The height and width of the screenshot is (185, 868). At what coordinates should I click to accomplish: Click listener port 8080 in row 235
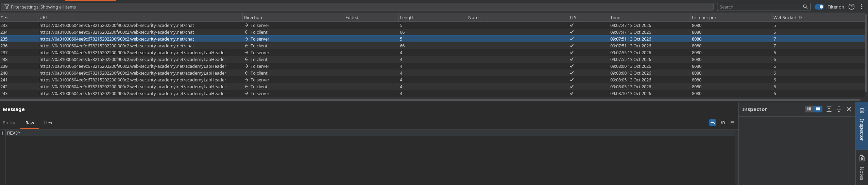coord(697,39)
